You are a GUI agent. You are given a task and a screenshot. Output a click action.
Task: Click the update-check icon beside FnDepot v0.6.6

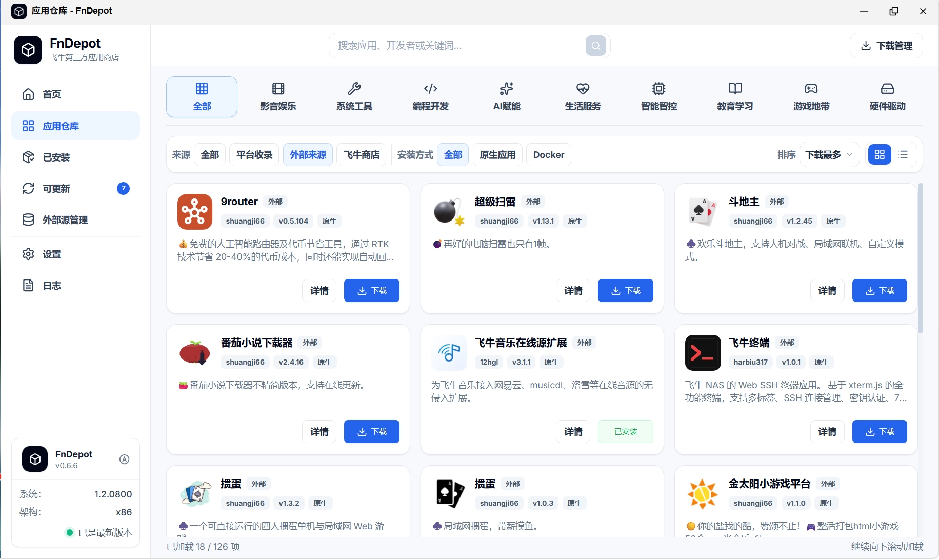124,459
